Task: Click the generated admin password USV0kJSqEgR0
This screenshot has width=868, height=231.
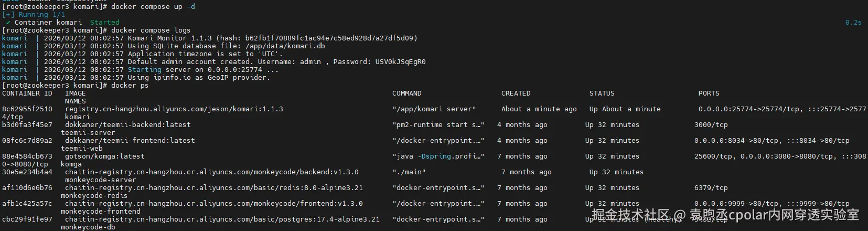Action: pos(400,62)
